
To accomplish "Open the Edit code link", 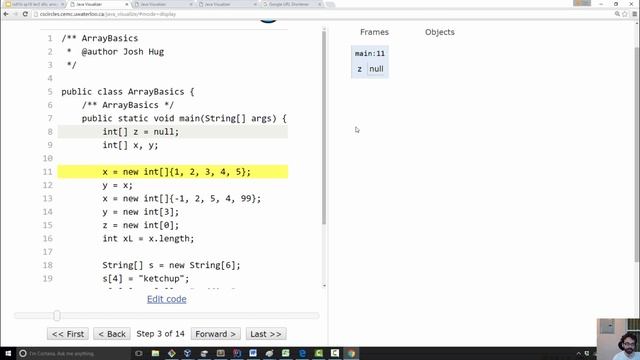I will 167,299.
